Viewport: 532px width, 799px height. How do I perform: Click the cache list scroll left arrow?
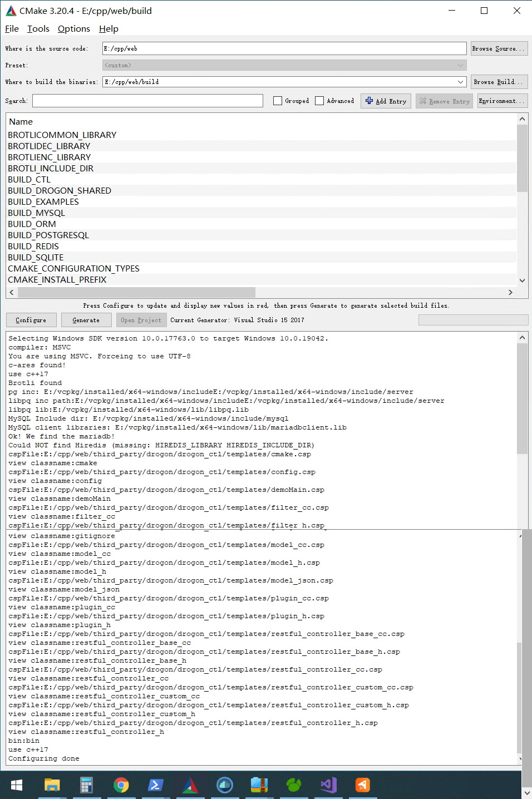click(12, 292)
